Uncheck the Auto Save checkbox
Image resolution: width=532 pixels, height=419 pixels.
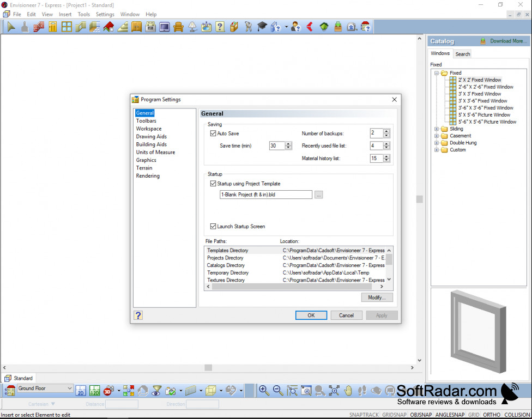coord(213,133)
